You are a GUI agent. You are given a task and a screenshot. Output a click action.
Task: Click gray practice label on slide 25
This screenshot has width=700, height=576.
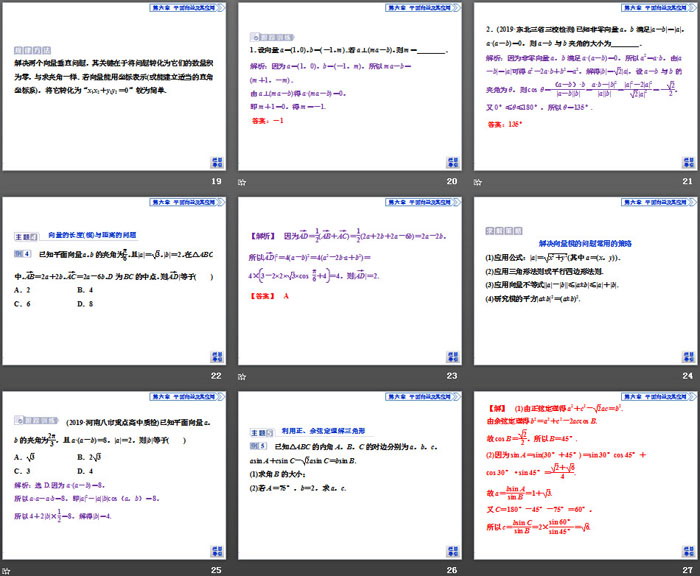pyautogui.click(x=36, y=420)
